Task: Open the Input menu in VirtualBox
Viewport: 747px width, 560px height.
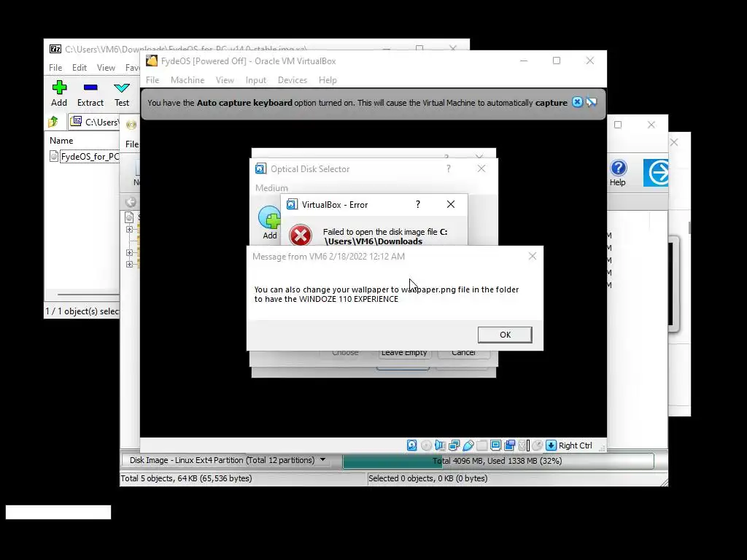Action: [256, 80]
